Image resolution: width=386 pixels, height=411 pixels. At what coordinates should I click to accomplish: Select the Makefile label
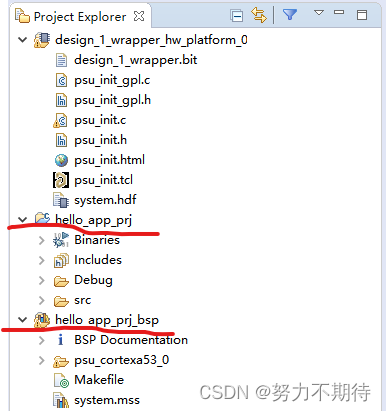99,380
